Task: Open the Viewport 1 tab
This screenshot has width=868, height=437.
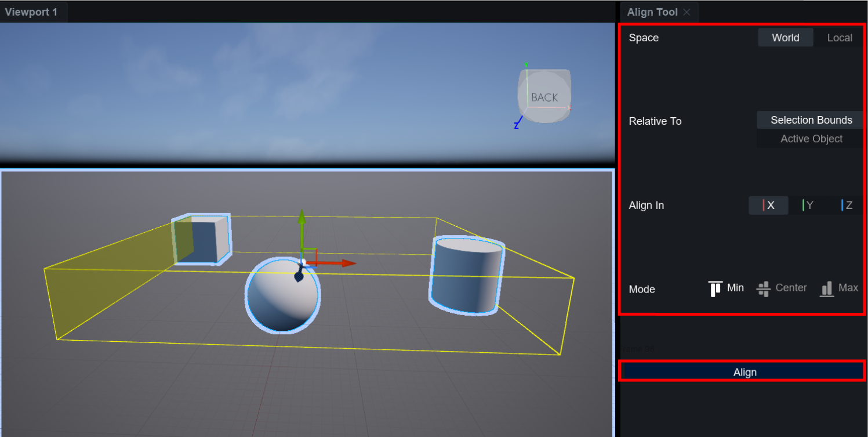Action: (31, 12)
